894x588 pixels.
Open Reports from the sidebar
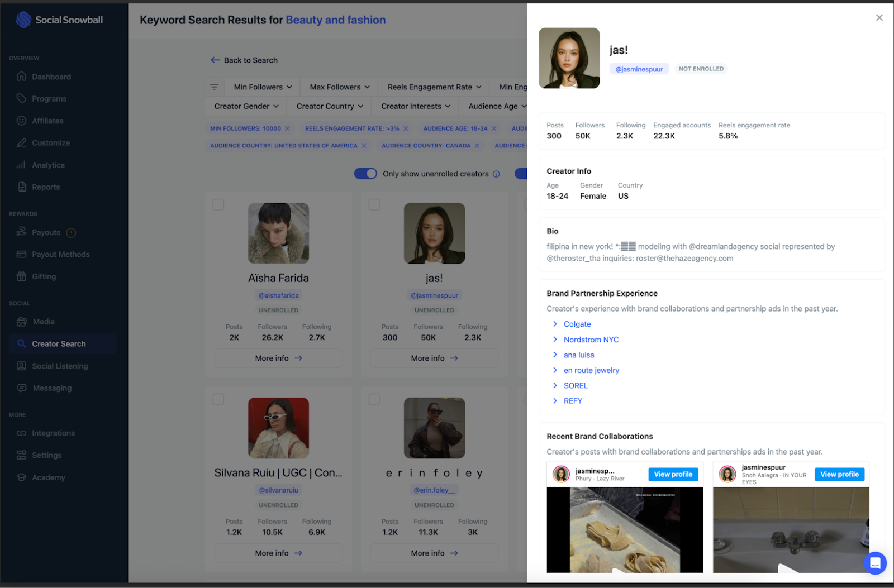(x=21, y=187)
